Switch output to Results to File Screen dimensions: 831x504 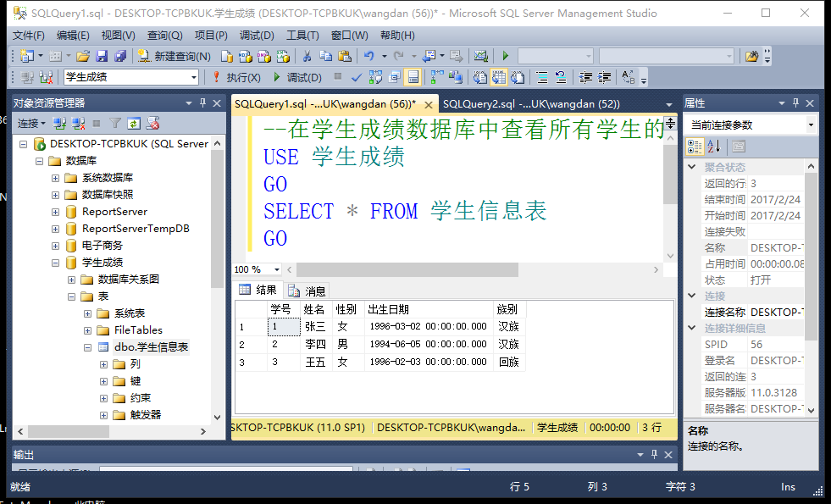coord(518,77)
